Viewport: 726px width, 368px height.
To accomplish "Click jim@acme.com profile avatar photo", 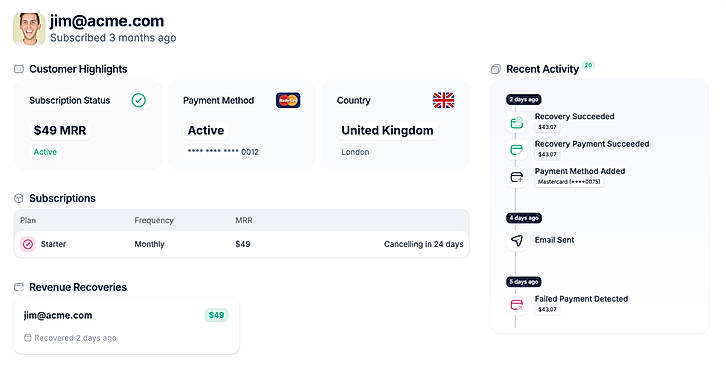I will click(29, 29).
